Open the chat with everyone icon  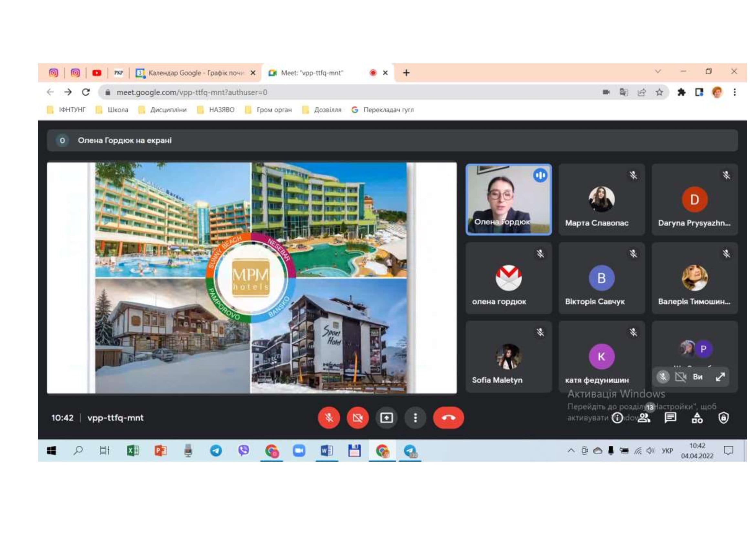point(670,418)
